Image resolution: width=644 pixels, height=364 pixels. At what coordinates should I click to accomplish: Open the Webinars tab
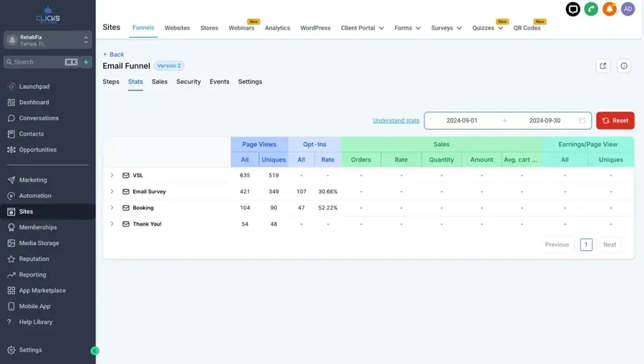[241, 28]
